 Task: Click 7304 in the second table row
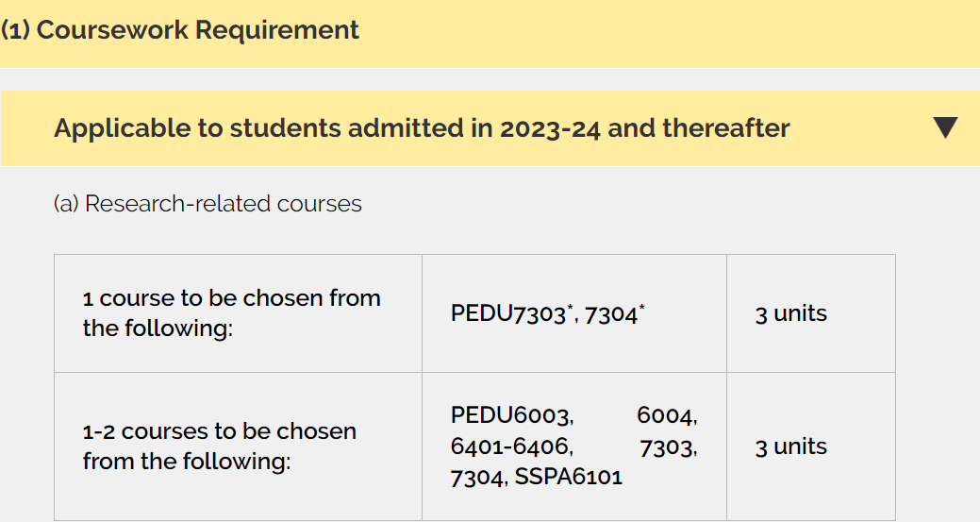click(479, 478)
